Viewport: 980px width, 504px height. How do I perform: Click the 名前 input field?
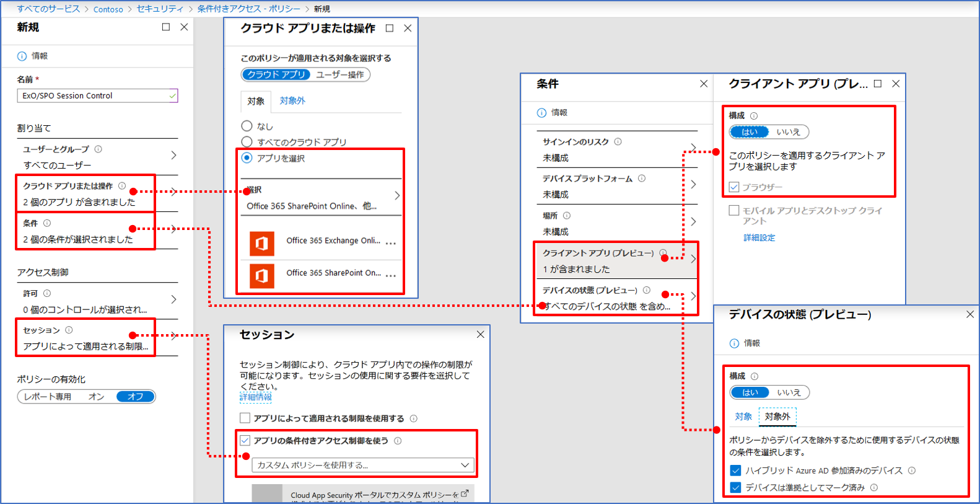point(98,95)
